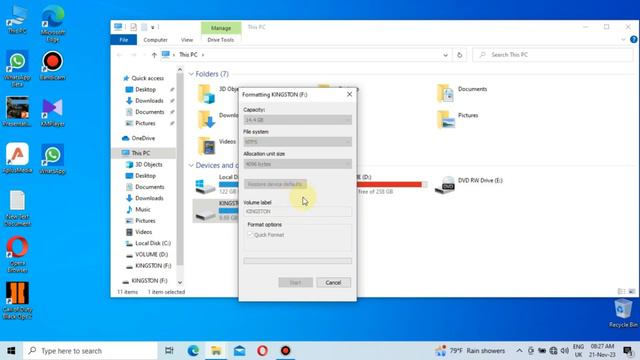Expand the ribbon chevron
This screenshot has height=360, width=640.
point(623,40)
